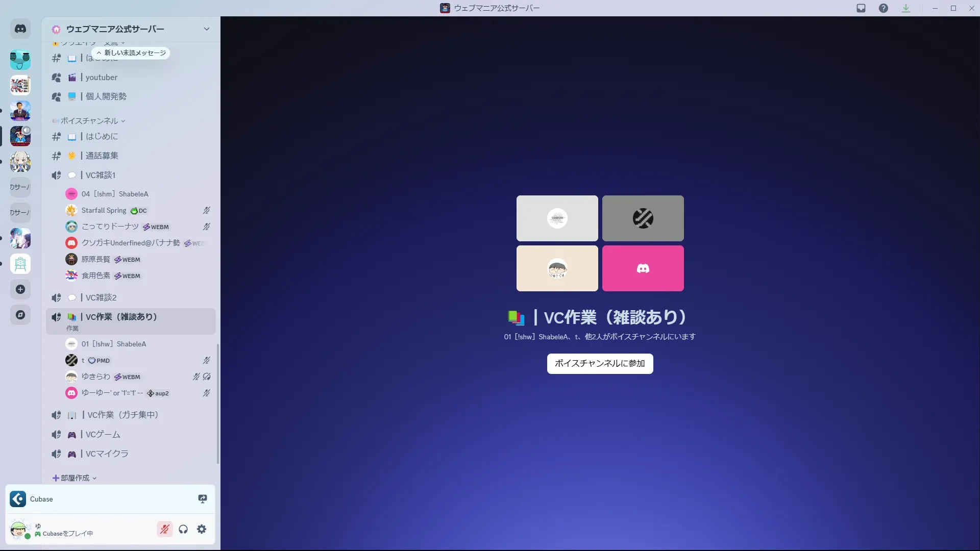Image resolution: width=980 pixels, height=551 pixels.
Task: Collapse the ボイスチャンネル category
Action: pos(89,121)
